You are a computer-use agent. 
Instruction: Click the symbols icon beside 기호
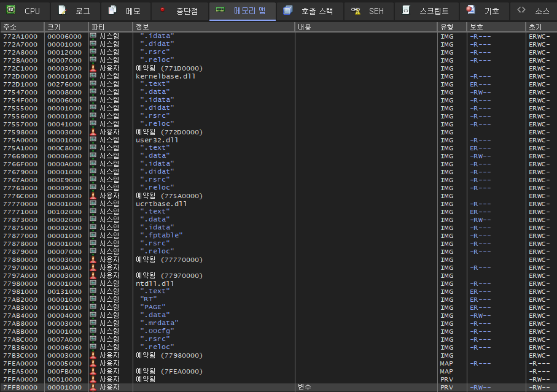(470, 10)
